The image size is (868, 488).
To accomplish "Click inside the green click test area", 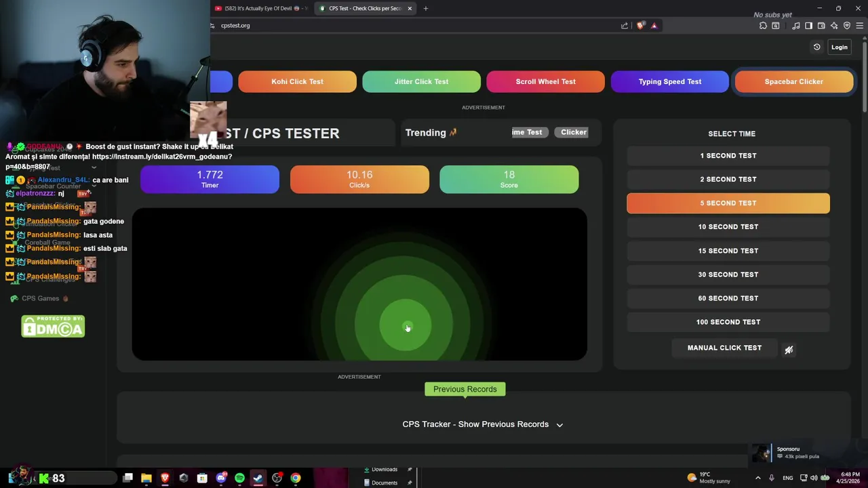I will (359, 284).
